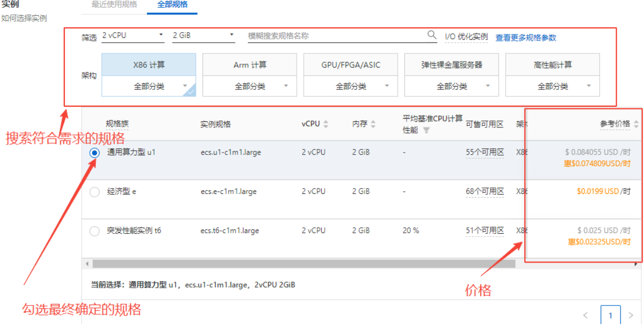Go to next page arrow
The image size is (644, 329).
click(x=631, y=315)
